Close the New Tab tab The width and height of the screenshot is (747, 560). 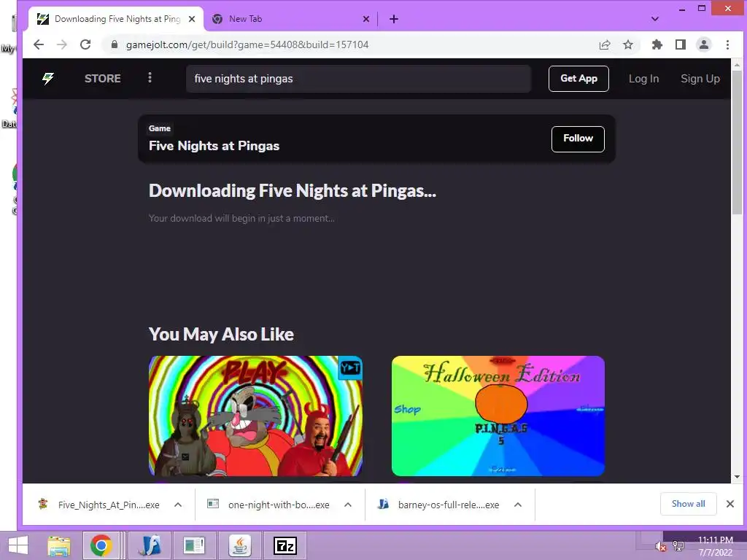coord(366,19)
